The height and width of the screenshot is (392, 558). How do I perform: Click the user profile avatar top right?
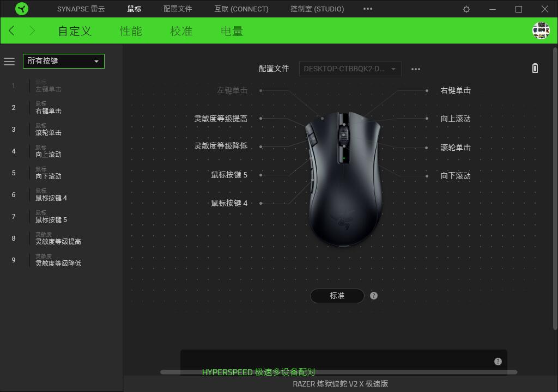pos(540,31)
